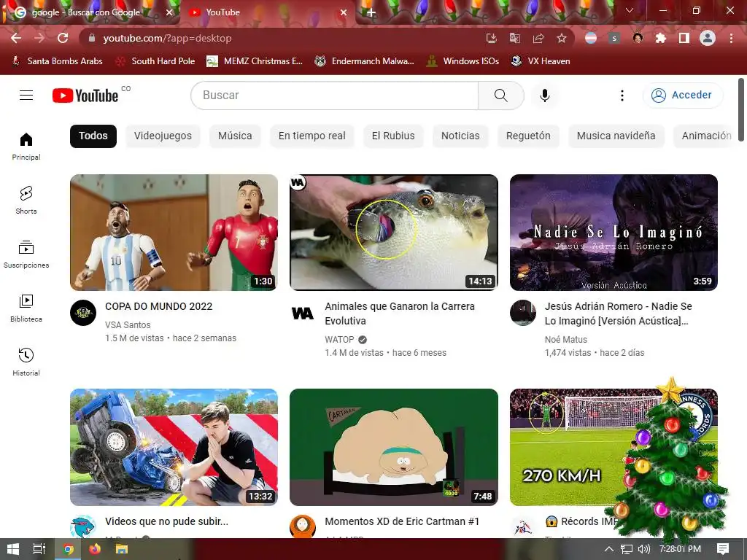
Task: Click the YouTube logo
Action: (x=85, y=96)
